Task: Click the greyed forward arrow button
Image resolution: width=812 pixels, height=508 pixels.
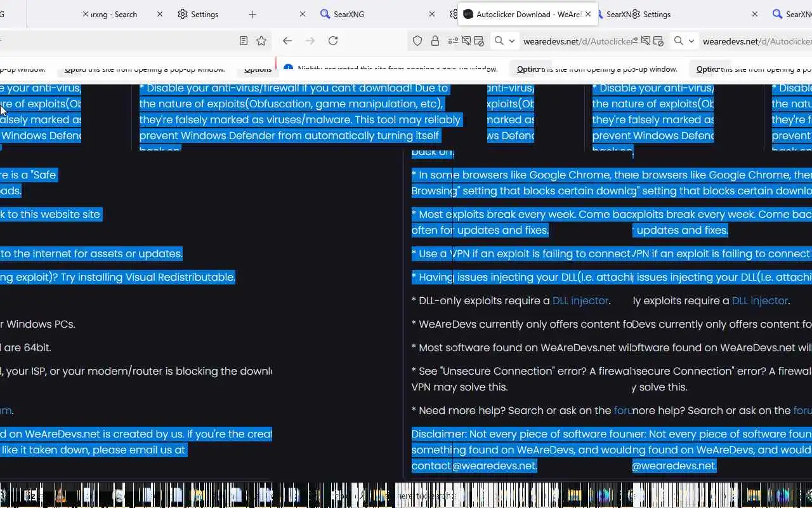Action: pos(310,41)
